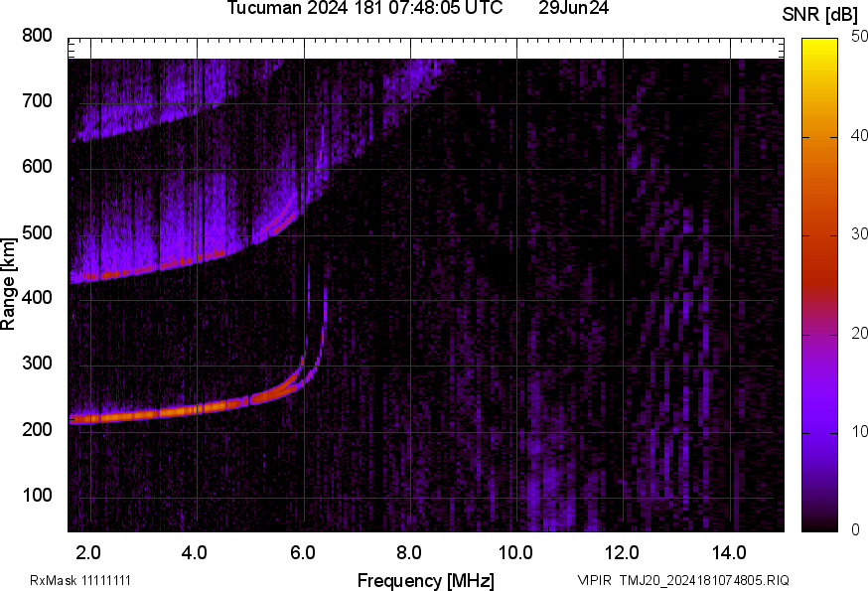The width and height of the screenshot is (868, 591).
Task: Click the range tick label '300'
Action: (x=37, y=364)
